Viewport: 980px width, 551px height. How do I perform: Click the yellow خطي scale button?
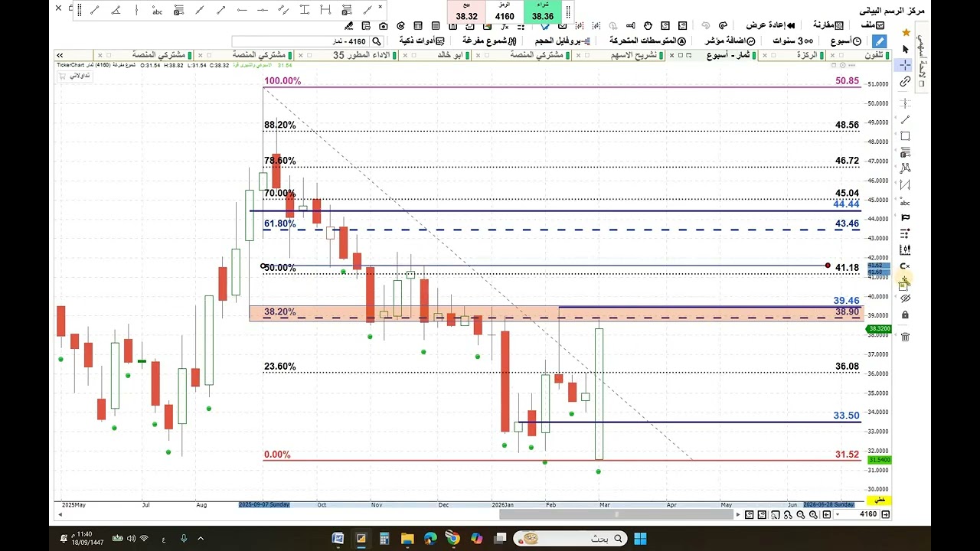pos(880,500)
